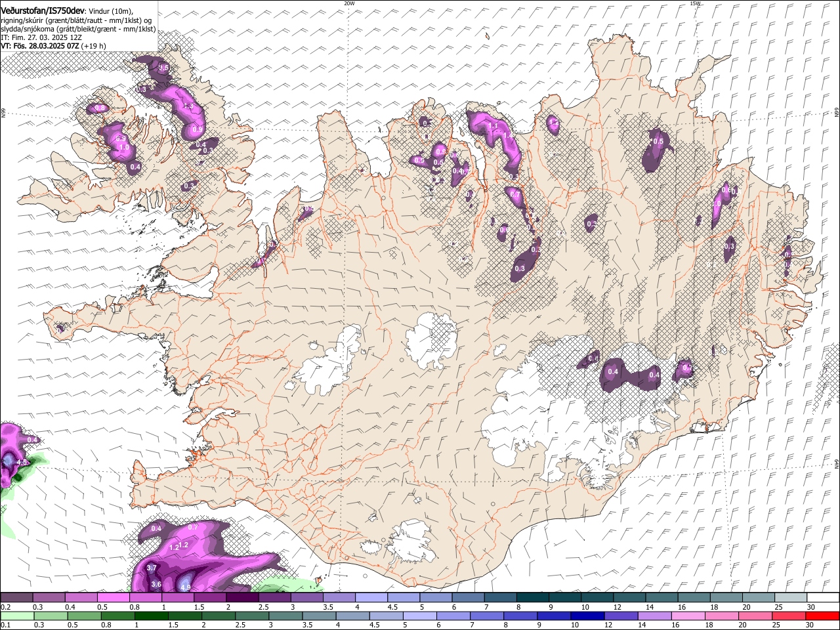Click the '3.6' precipitation value offshore southwest
Viewport: 840px width, 630px height.
(156, 584)
